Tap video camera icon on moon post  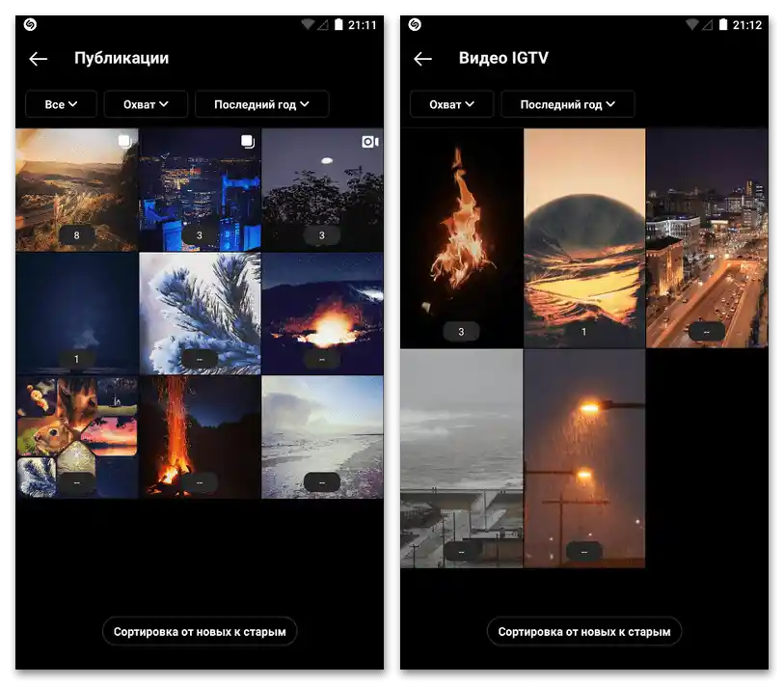tap(370, 142)
